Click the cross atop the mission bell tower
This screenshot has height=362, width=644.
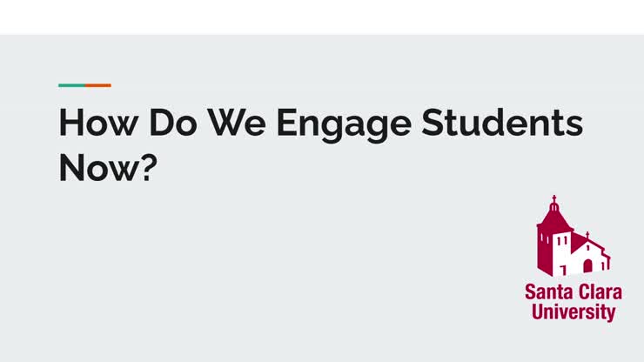(554, 199)
